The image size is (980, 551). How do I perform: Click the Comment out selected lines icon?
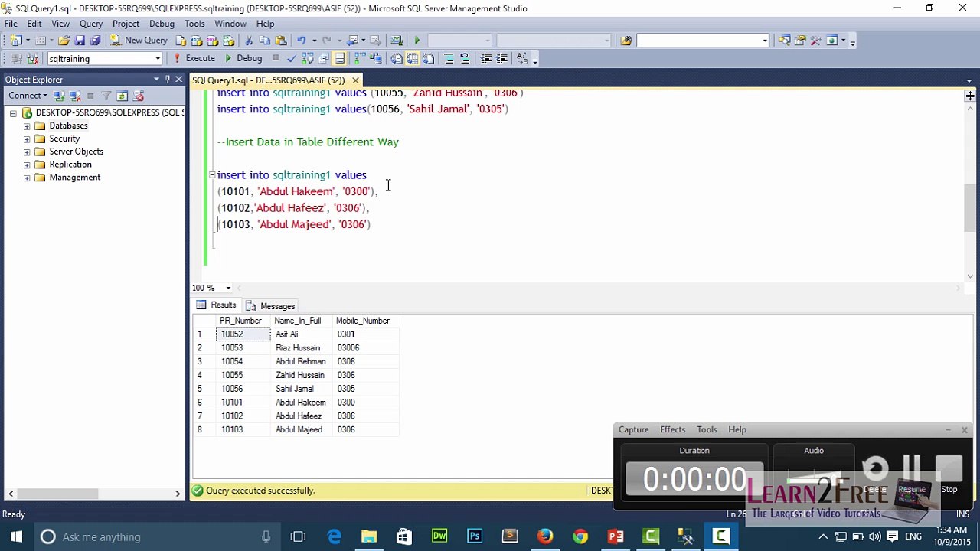point(449,58)
